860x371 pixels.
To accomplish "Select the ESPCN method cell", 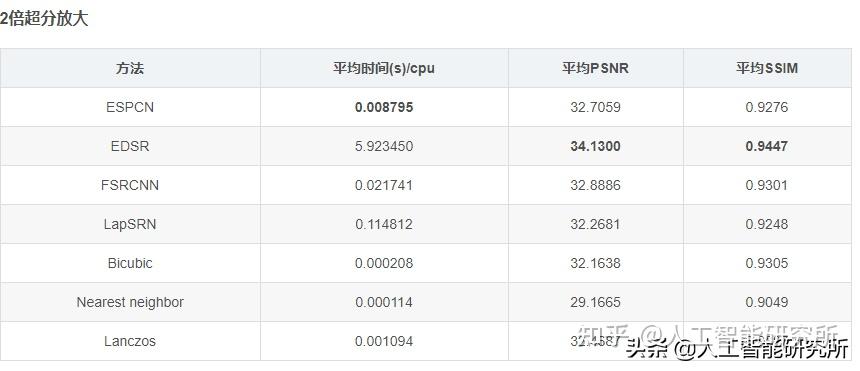I will (x=130, y=108).
